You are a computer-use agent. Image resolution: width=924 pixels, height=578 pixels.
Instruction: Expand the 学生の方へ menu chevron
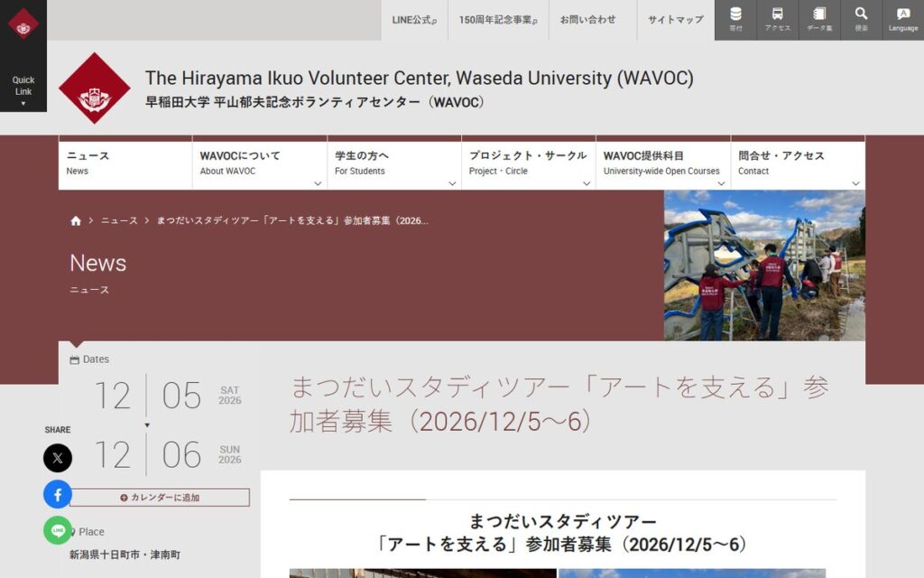[452, 183]
